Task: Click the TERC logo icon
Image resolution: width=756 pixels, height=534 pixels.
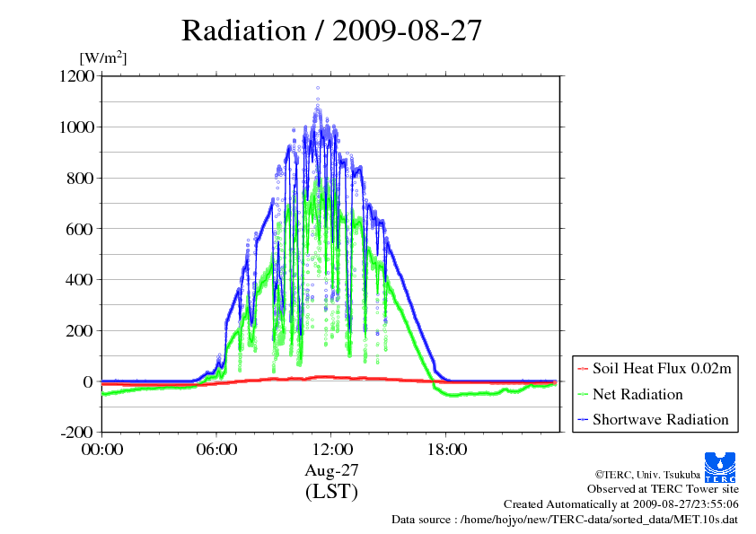Action: coord(720,467)
